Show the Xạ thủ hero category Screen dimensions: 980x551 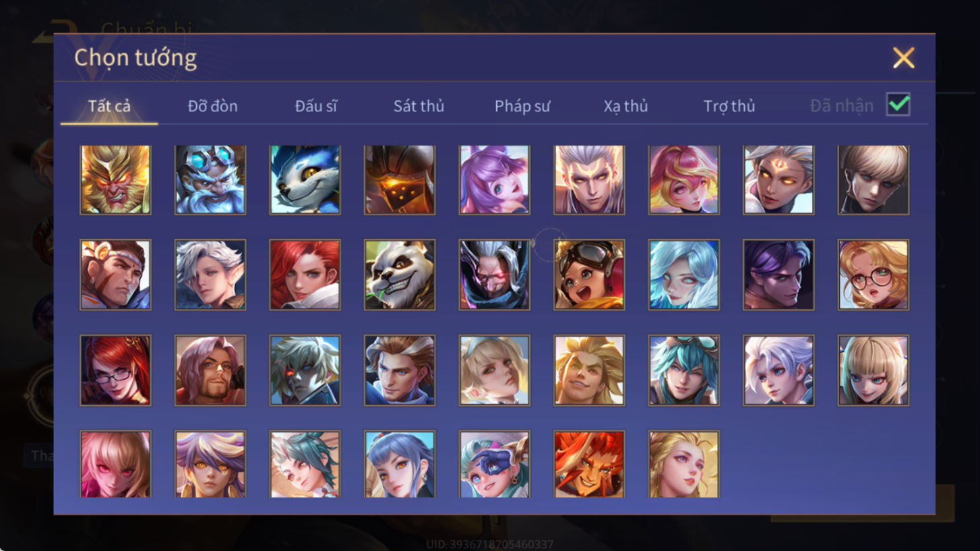pyautogui.click(x=625, y=106)
